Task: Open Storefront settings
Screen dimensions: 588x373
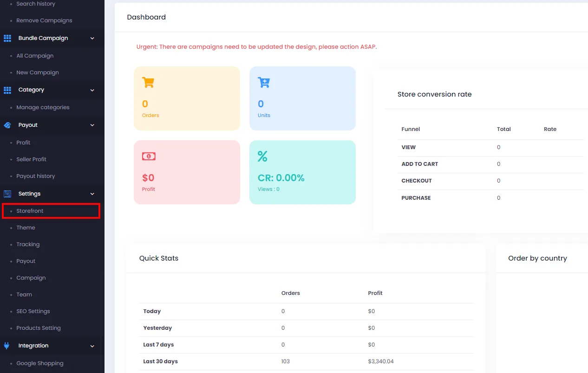Action: click(x=30, y=211)
